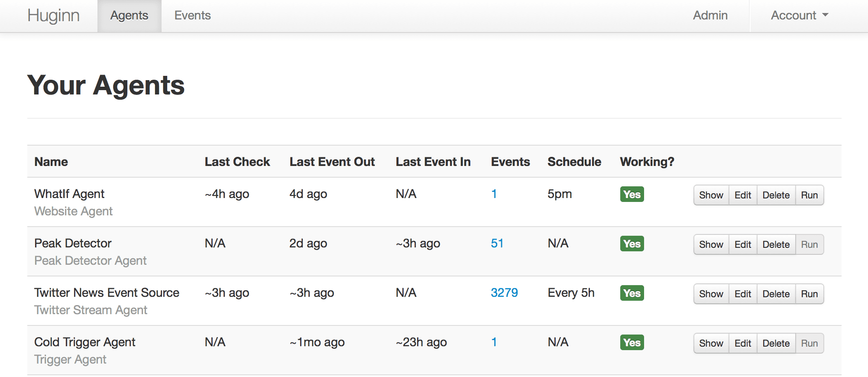868x377 pixels.
Task: Open Cold Trigger Agent's event count link
Action: point(494,342)
